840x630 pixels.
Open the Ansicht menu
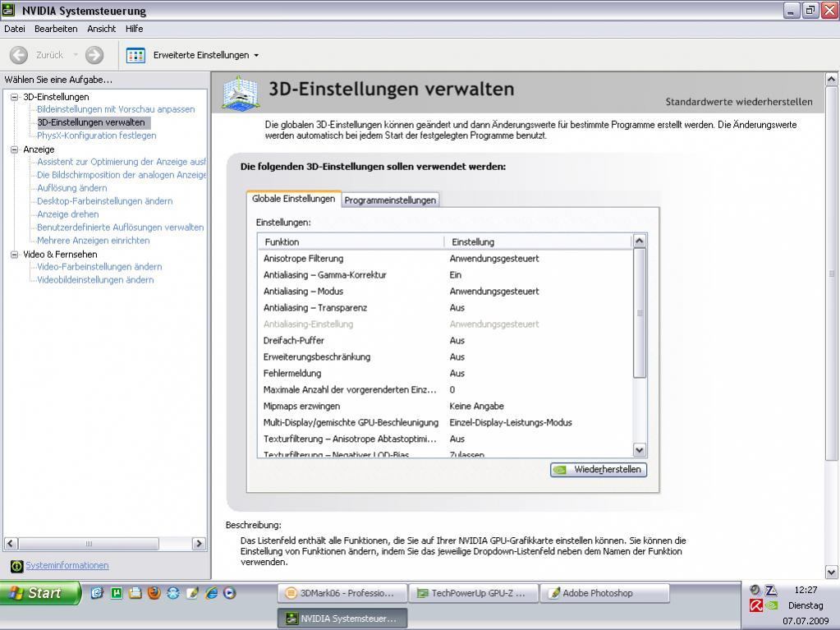point(101,29)
